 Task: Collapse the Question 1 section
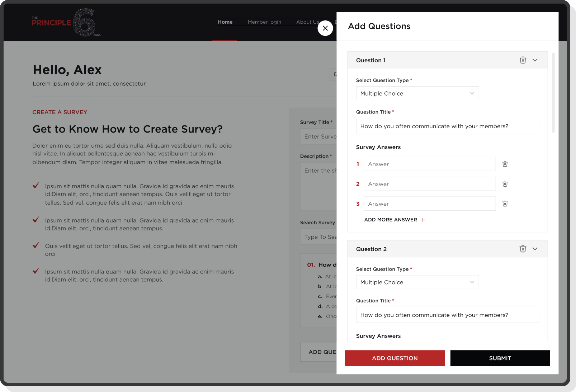click(x=535, y=60)
